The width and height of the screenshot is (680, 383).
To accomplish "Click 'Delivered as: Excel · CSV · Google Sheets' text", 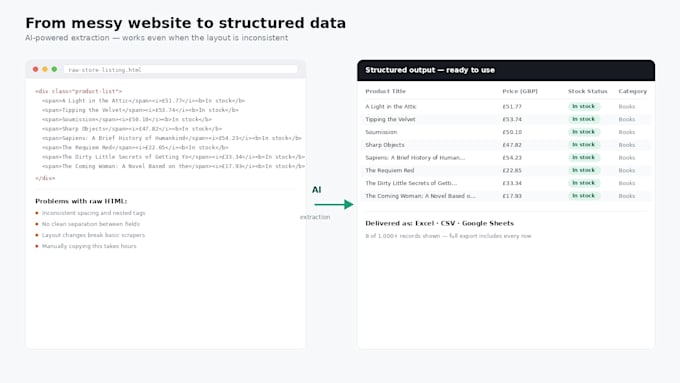I will pos(439,223).
